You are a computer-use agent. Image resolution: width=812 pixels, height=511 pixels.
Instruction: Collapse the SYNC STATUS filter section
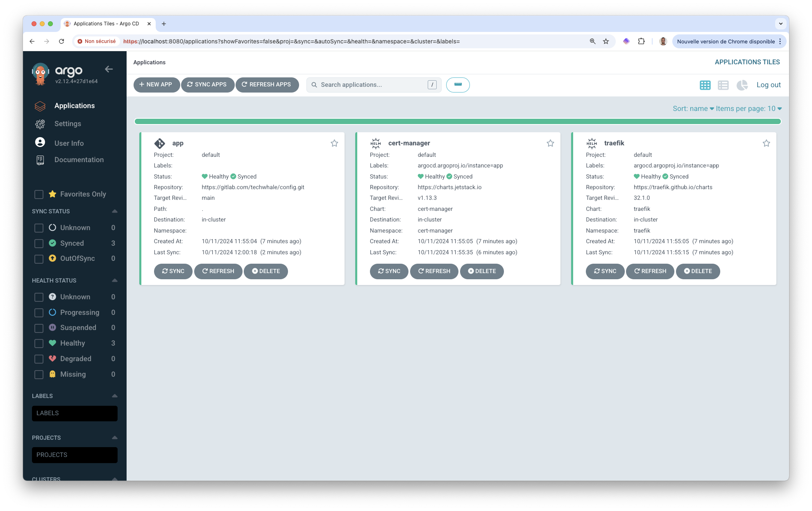coord(114,211)
